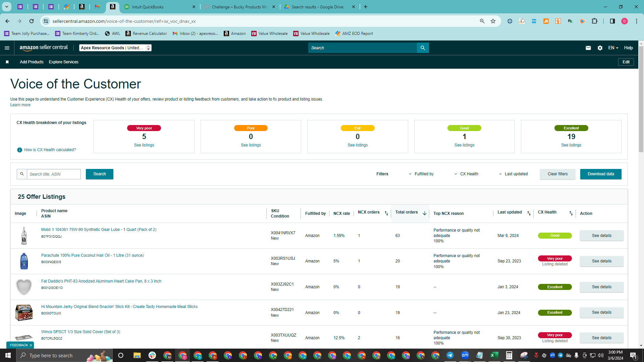Open File Explorer from the taskbar

point(137,355)
